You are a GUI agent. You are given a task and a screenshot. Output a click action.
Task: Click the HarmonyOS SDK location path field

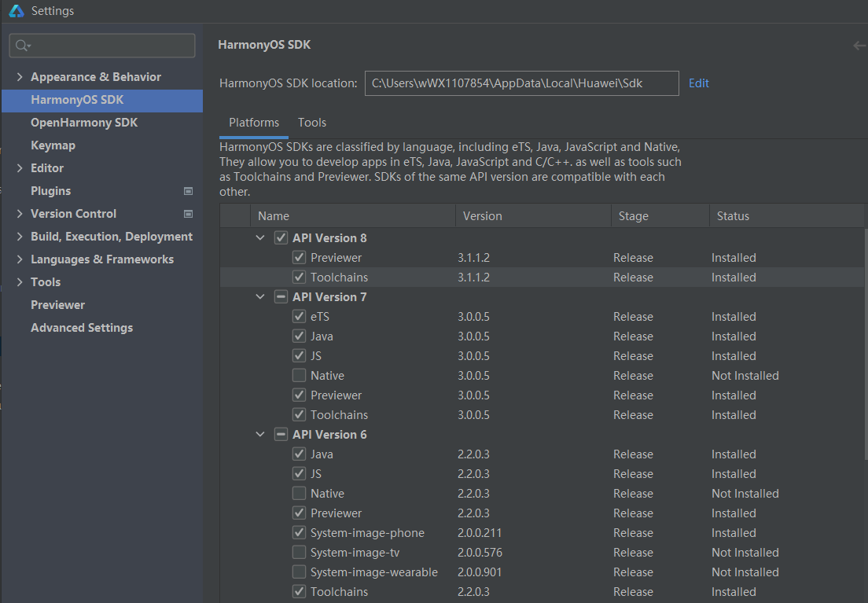(x=522, y=83)
